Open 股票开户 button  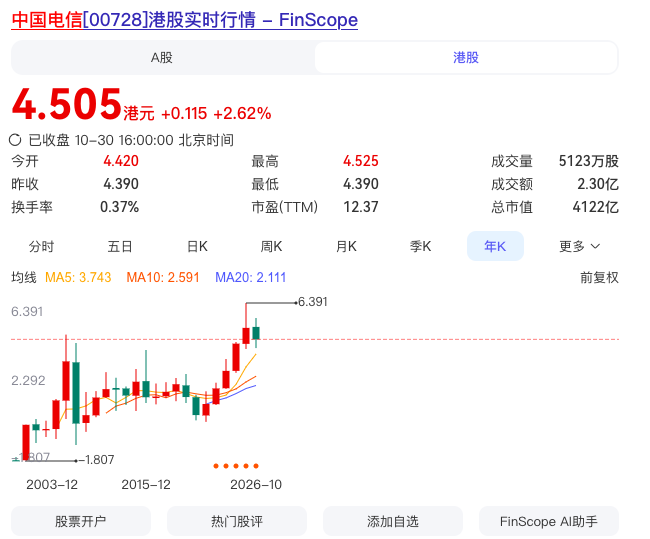coord(81,521)
